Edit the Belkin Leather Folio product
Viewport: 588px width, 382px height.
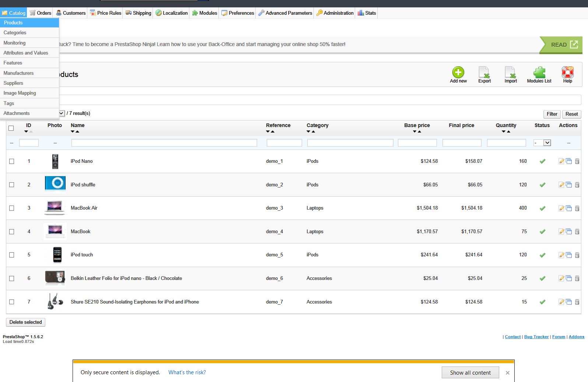pyautogui.click(x=561, y=278)
